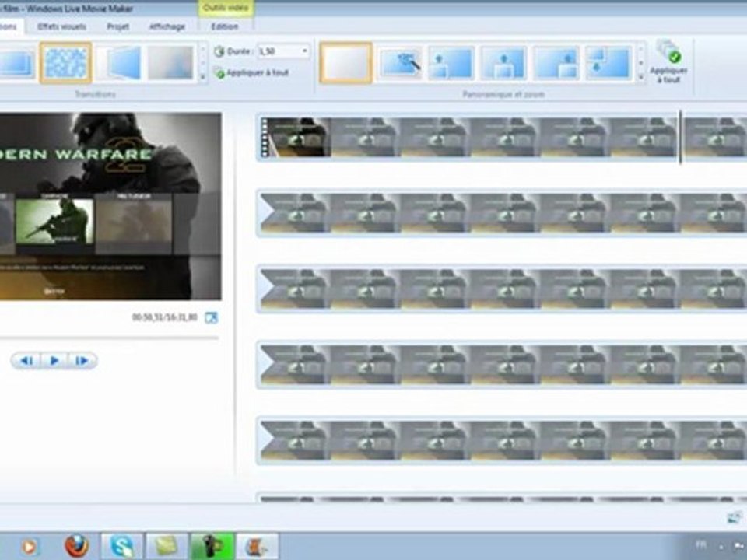The width and height of the screenshot is (747, 560).
Task: Apply transition to all with Appliquer à tout
Action: tap(252, 73)
